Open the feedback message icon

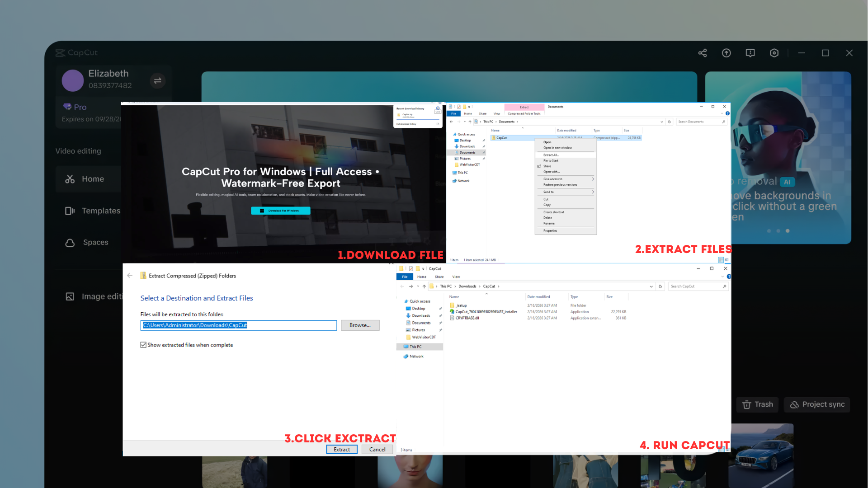click(750, 53)
